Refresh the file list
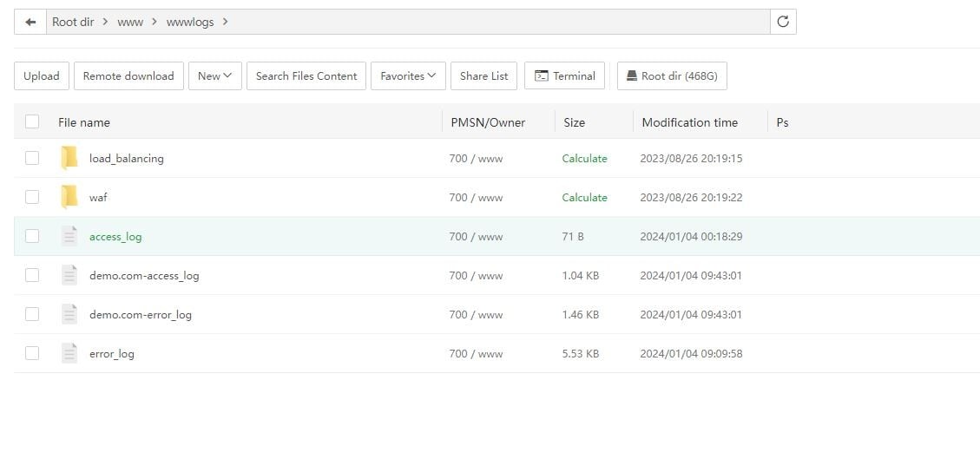Image resolution: width=980 pixels, height=472 pixels. coord(783,22)
